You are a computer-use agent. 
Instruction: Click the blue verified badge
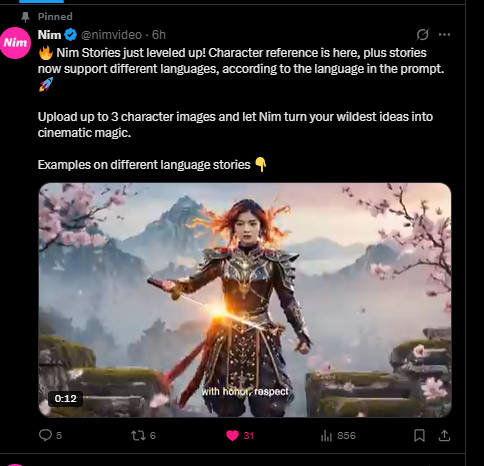pyautogui.click(x=70, y=35)
